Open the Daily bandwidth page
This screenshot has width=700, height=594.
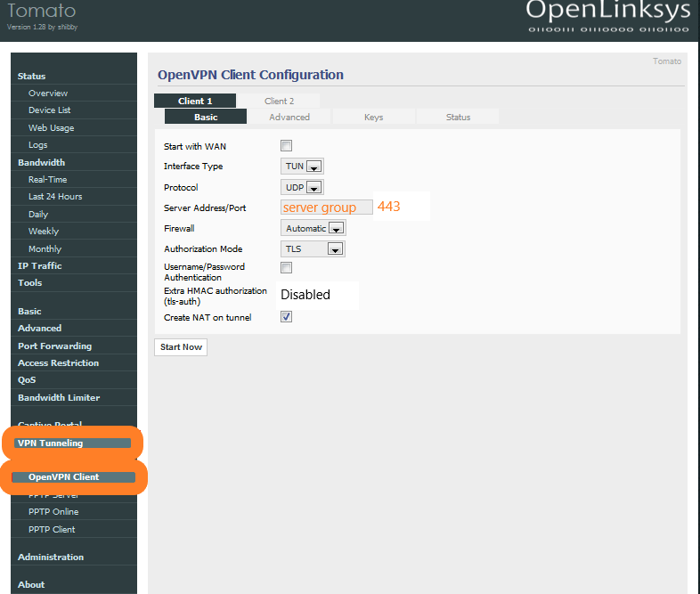(x=38, y=215)
